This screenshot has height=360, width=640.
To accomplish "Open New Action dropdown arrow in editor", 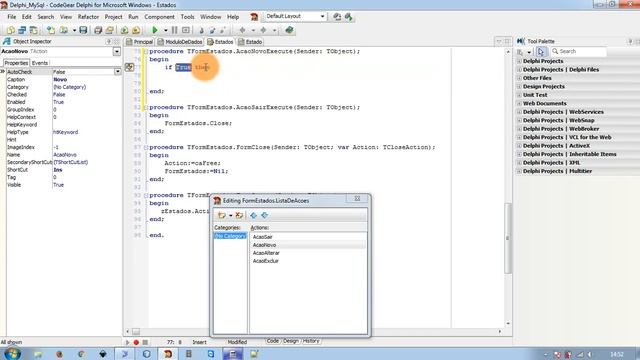I will 231,215.
